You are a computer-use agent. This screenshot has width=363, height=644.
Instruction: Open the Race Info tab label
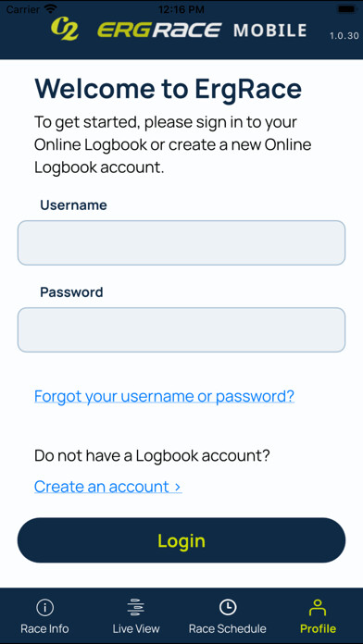[44, 628]
